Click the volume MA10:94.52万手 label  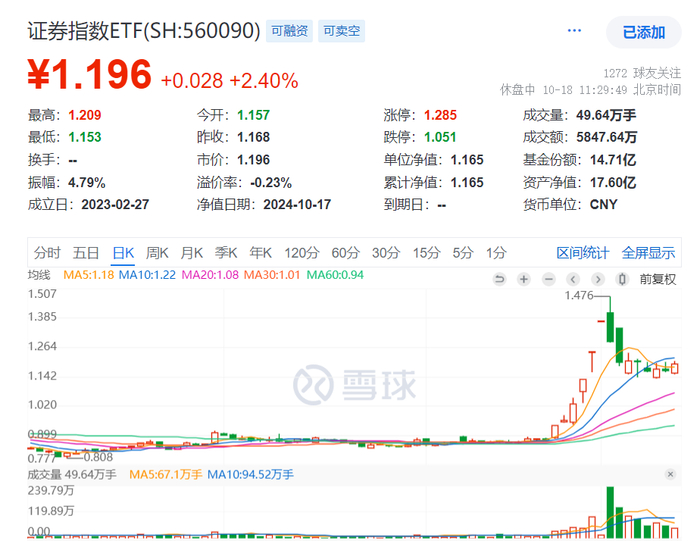250,474
